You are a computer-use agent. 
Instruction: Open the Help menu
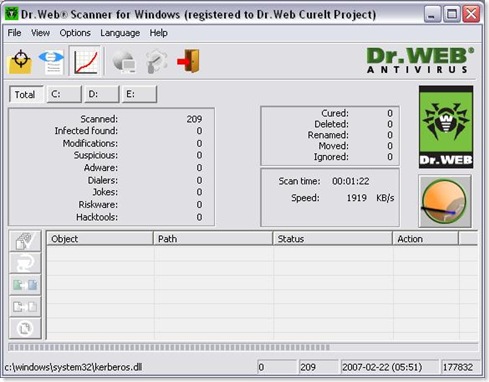click(x=158, y=33)
